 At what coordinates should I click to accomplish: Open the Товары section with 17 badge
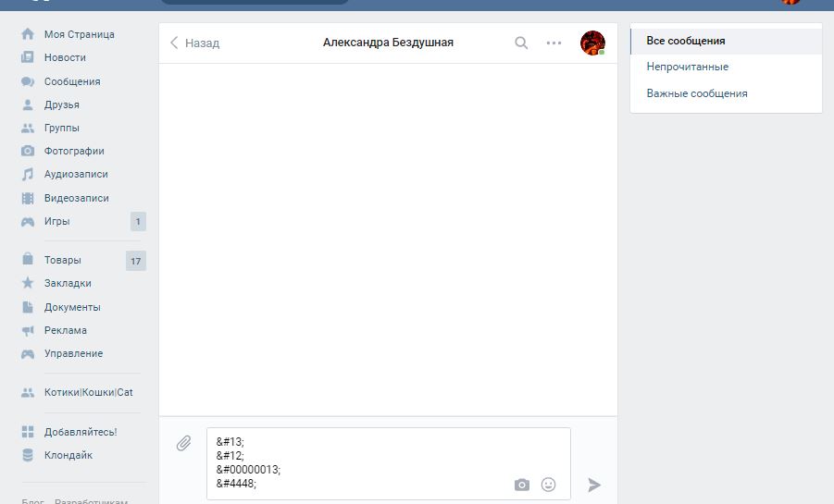coord(62,260)
